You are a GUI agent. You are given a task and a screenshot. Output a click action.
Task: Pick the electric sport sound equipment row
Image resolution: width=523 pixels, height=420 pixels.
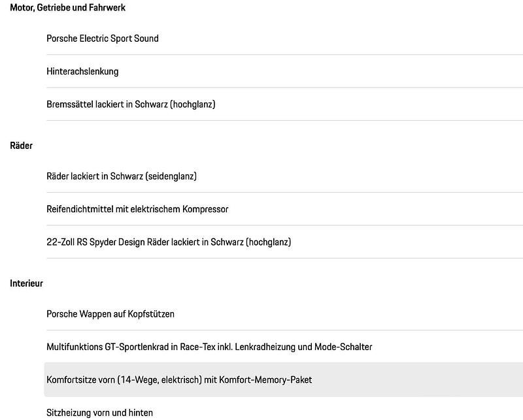coord(103,39)
